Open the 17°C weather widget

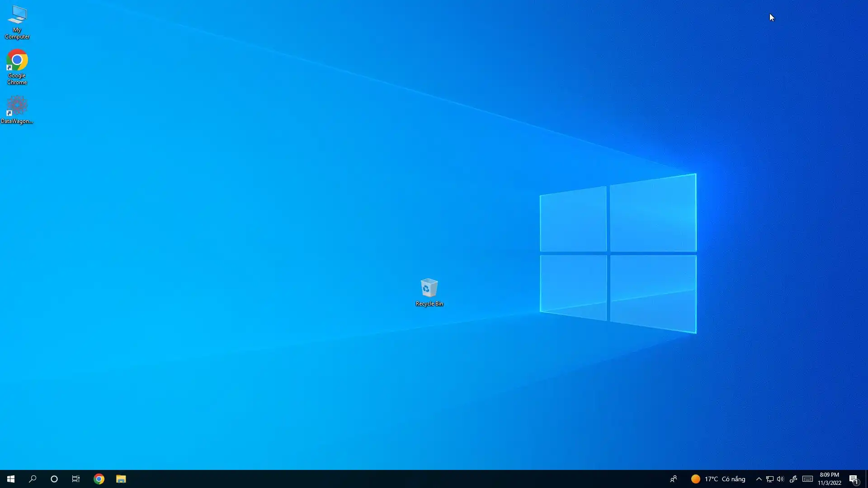point(718,479)
